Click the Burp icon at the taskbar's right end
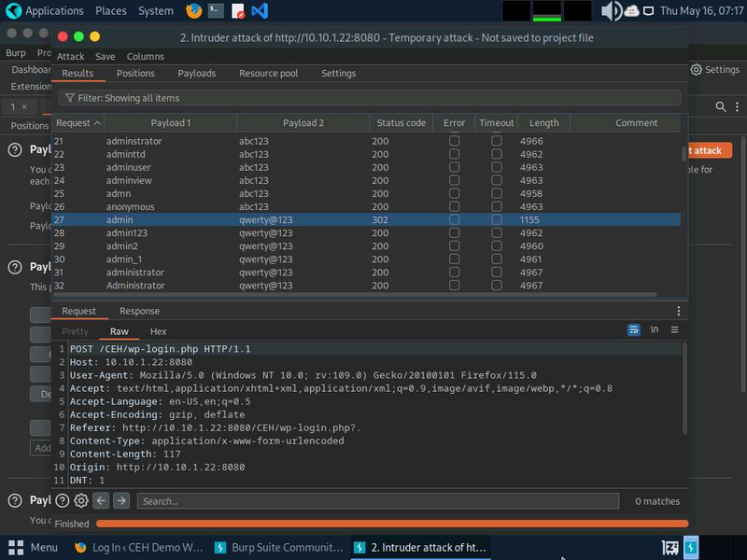This screenshot has width=747, height=560. point(691,548)
